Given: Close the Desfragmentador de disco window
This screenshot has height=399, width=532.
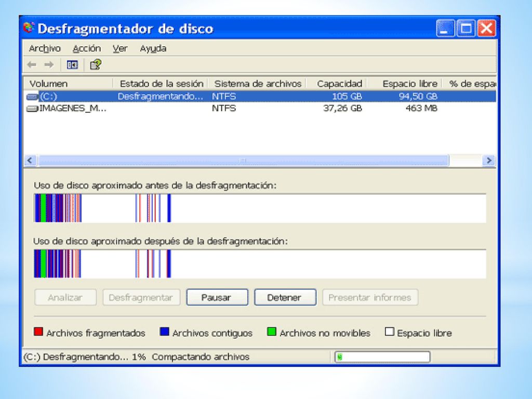Looking at the screenshot, I should coord(486,28).
